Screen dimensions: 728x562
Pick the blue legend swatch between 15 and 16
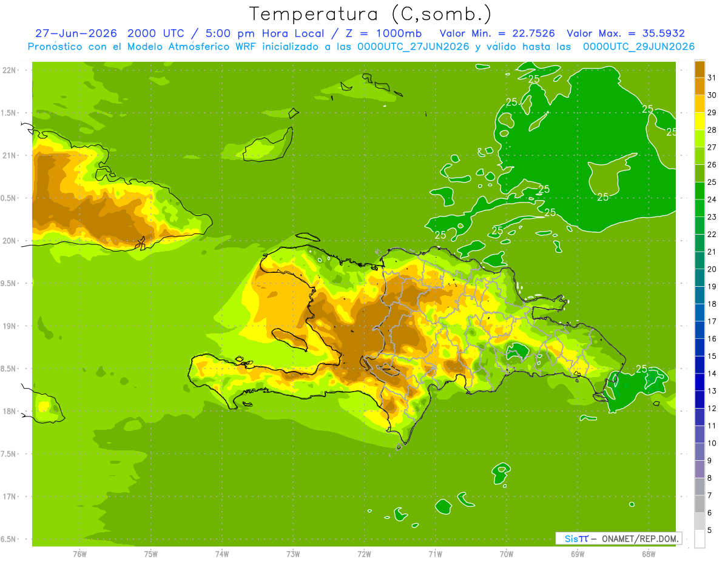point(699,347)
